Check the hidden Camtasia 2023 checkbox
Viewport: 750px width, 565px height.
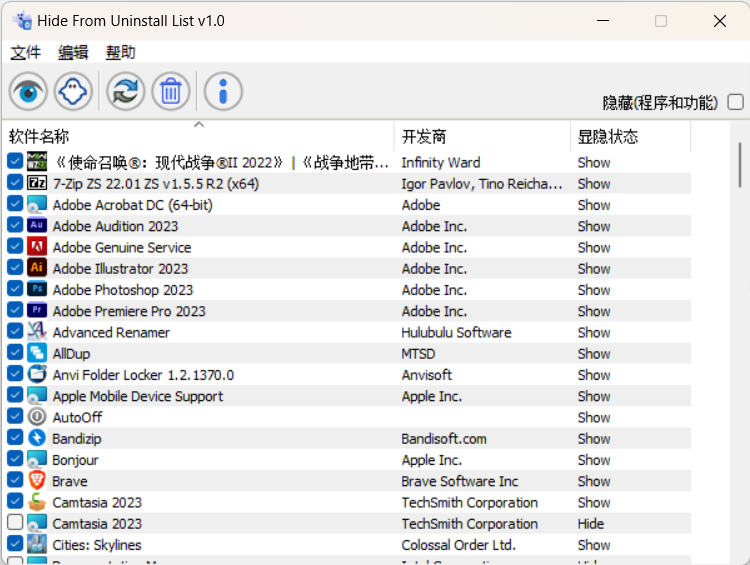[15, 522]
